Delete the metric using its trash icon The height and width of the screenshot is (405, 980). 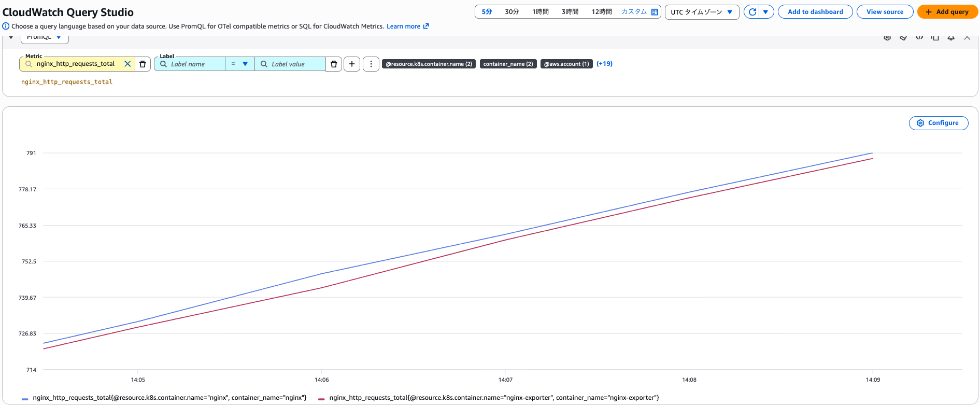[143, 64]
